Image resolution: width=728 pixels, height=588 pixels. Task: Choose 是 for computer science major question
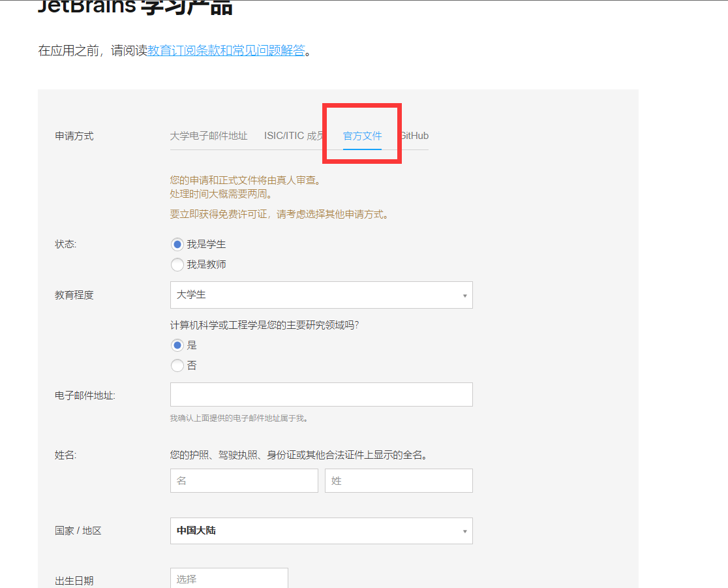[x=177, y=345]
